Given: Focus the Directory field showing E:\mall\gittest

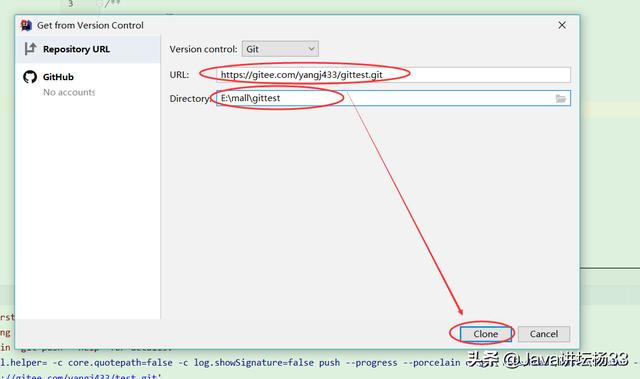Looking at the screenshot, I should pos(393,98).
